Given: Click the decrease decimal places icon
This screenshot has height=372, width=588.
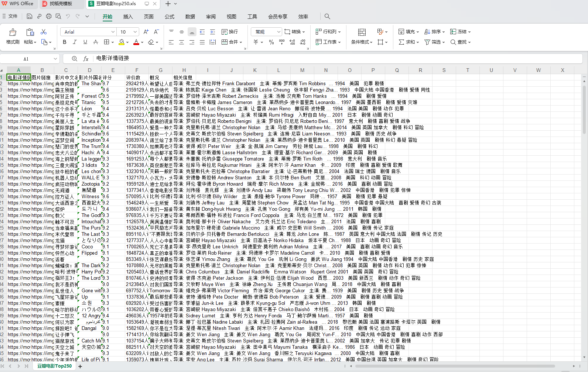Looking at the screenshot, I should (x=302, y=42).
